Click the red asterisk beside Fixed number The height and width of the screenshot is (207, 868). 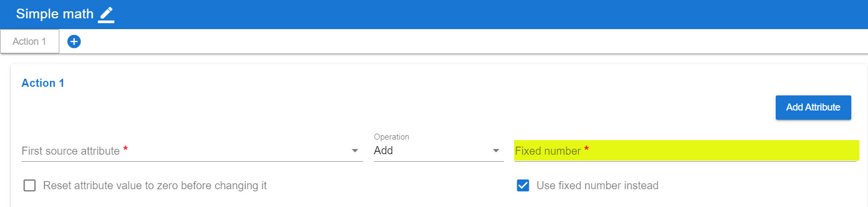(x=586, y=149)
